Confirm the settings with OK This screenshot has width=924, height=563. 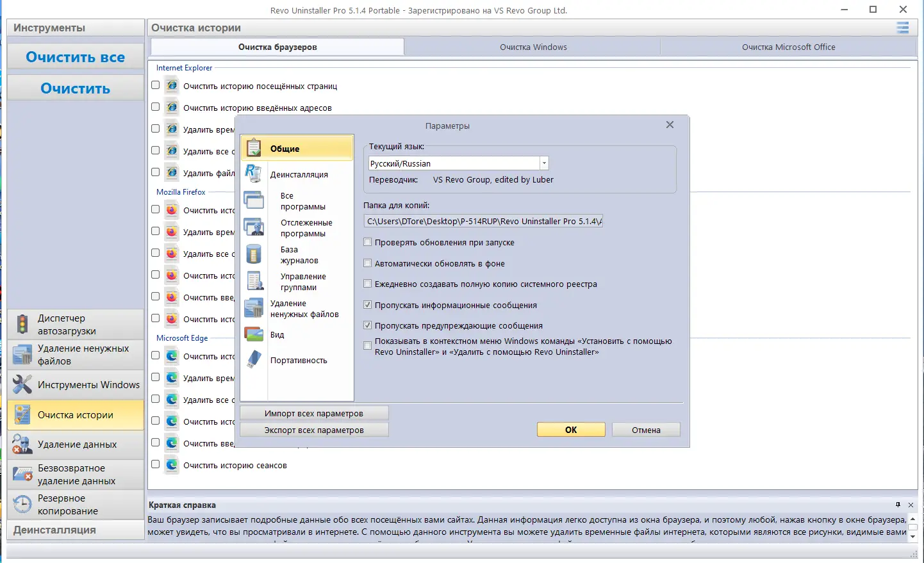click(x=571, y=430)
